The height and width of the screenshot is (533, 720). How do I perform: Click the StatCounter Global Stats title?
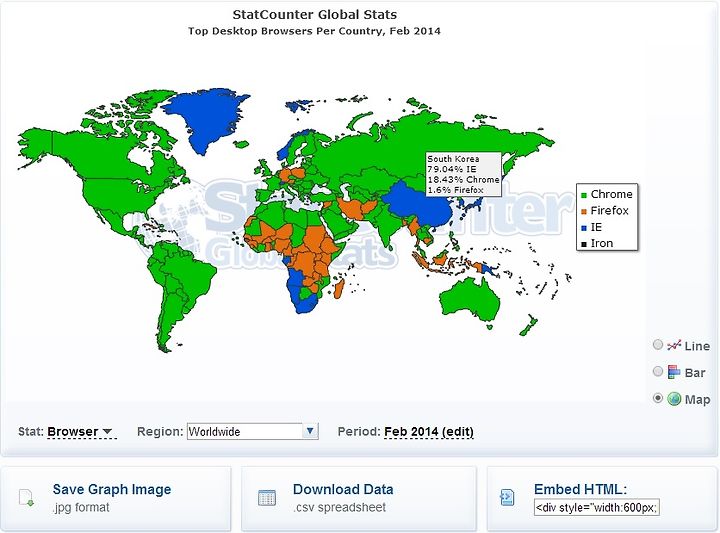[x=315, y=15]
